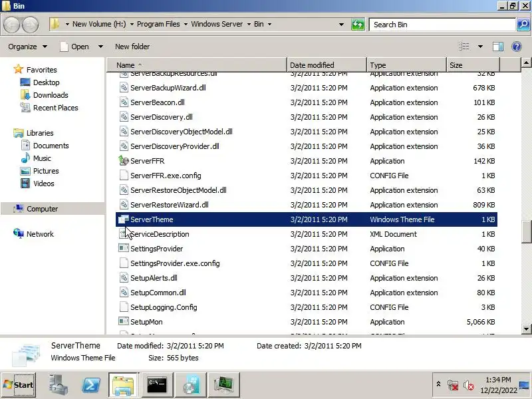Expand the arrow after Program Files breadcrumb
Image resolution: width=532 pixels, height=399 pixels.
[186, 24]
